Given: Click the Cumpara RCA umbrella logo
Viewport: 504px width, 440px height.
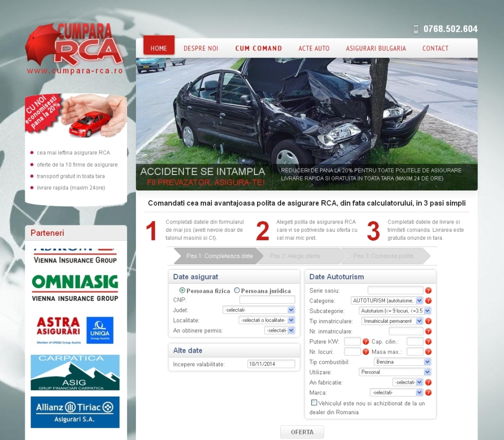Looking at the screenshot, I should [74, 48].
